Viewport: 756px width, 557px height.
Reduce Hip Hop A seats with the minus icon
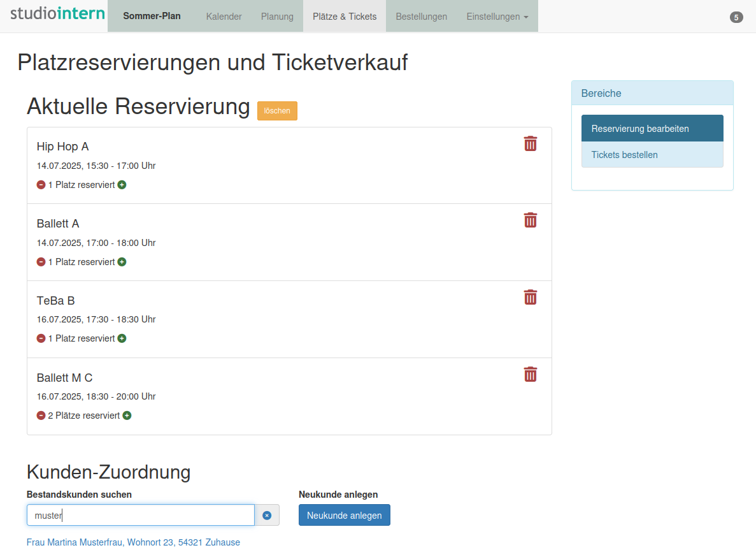pyautogui.click(x=41, y=185)
